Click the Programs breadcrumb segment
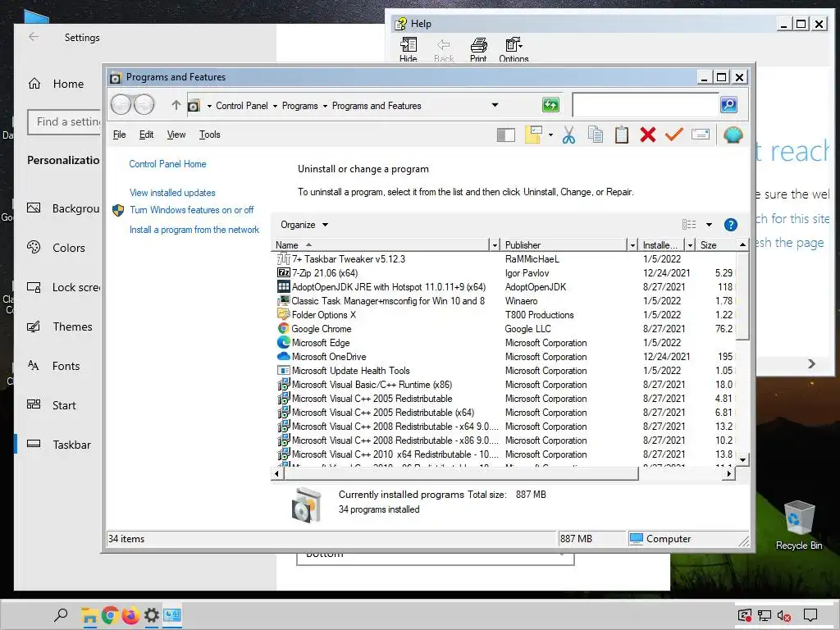840x630 pixels. pos(300,106)
